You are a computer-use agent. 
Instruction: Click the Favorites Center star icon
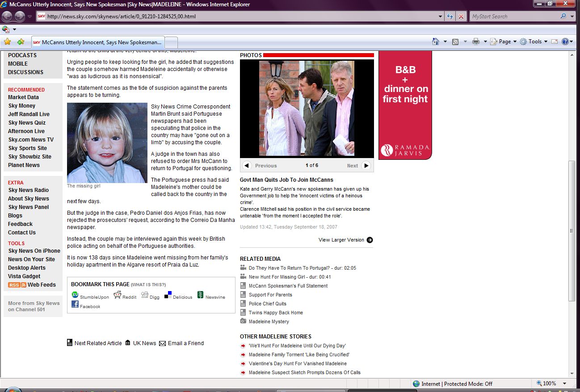click(x=7, y=42)
